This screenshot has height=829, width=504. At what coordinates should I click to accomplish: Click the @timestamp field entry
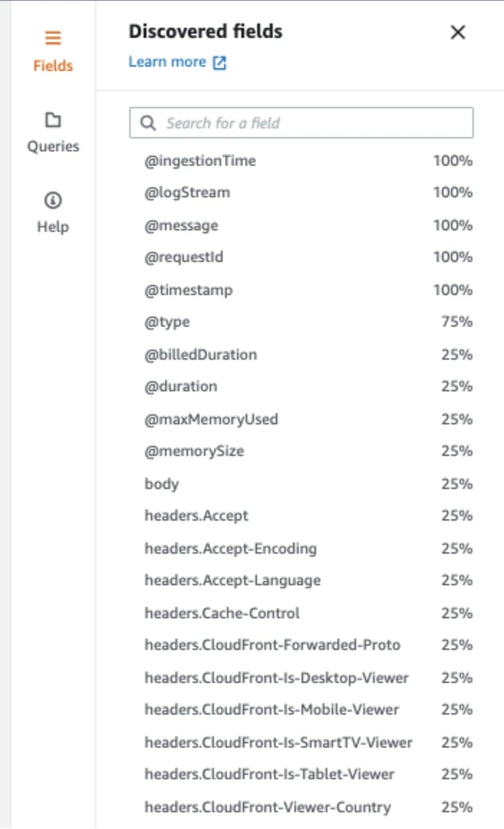point(188,290)
